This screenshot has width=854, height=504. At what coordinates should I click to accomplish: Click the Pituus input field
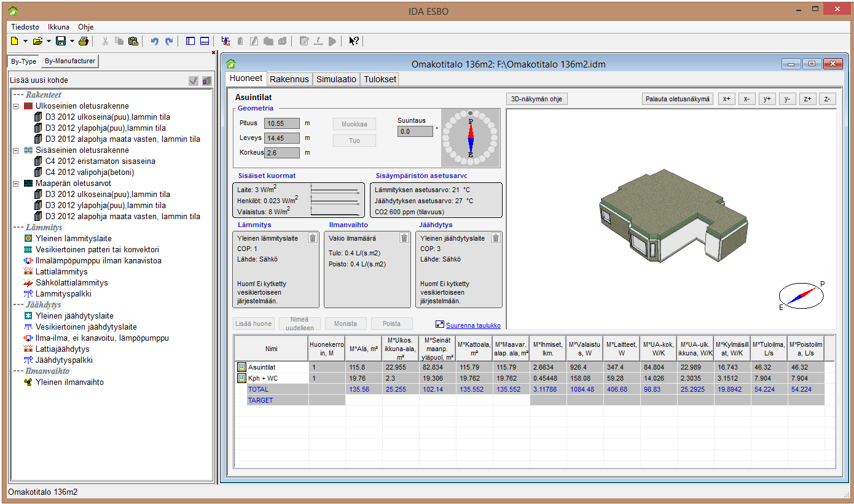[282, 123]
